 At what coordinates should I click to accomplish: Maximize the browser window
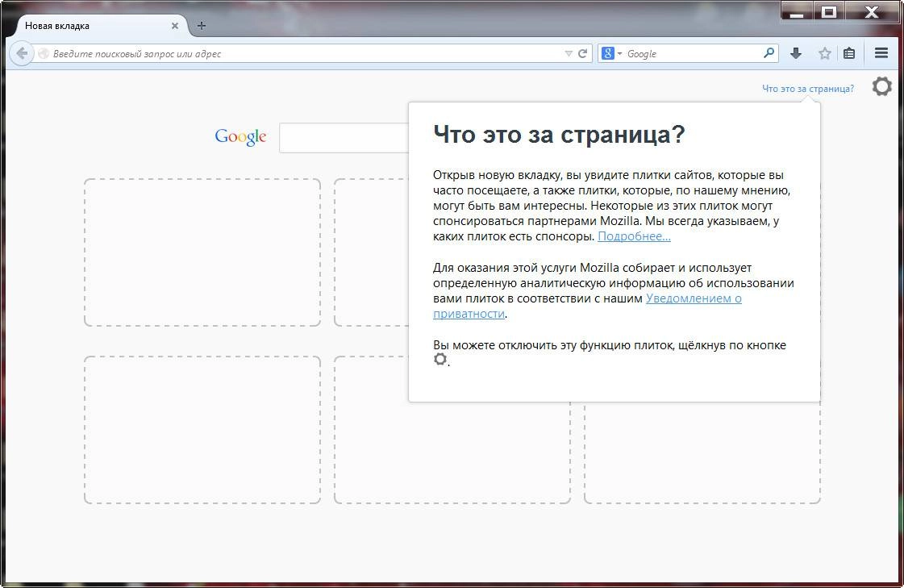[x=828, y=11]
